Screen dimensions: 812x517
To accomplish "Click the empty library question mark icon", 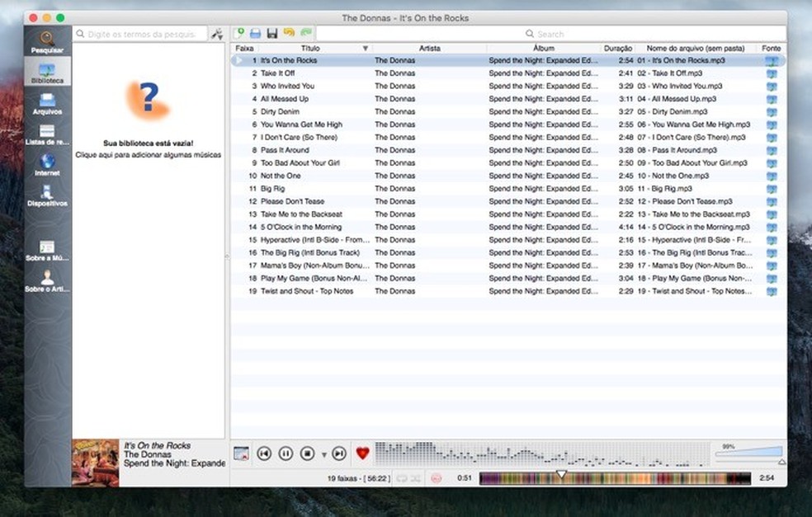I will (148, 100).
